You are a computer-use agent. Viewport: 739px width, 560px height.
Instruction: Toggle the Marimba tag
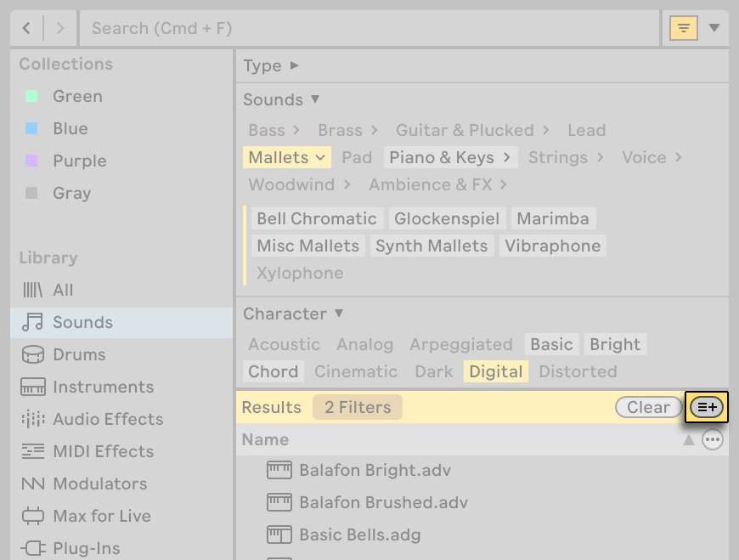coord(553,218)
